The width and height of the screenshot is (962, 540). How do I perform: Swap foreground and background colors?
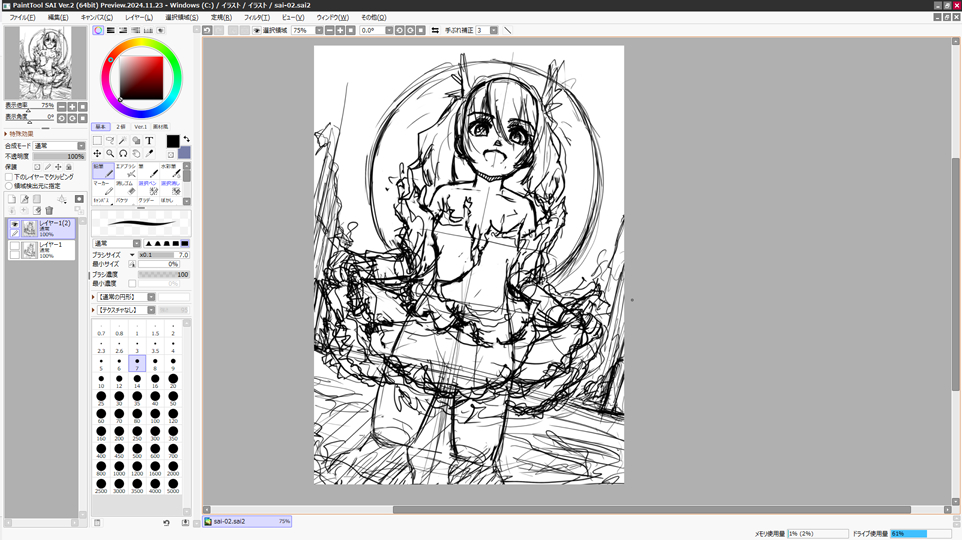click(x=186, y=139)
